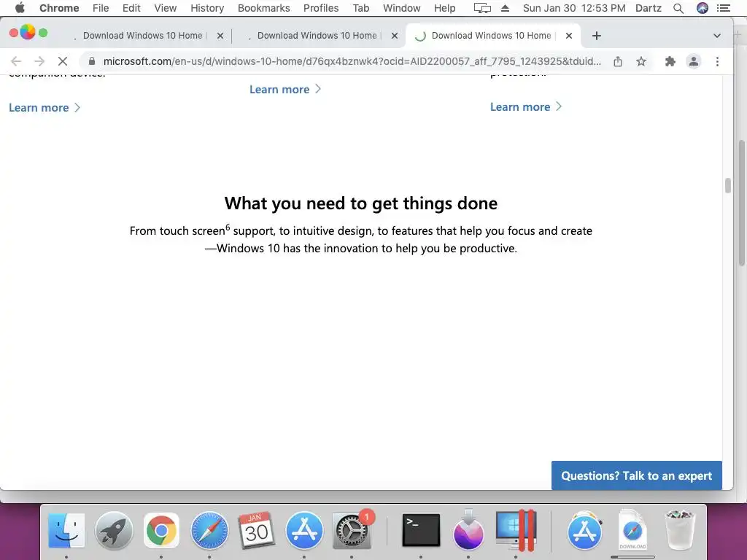Open the Bookmarks menu
Screen dimensions: 747x560
[x=263, y=8]
